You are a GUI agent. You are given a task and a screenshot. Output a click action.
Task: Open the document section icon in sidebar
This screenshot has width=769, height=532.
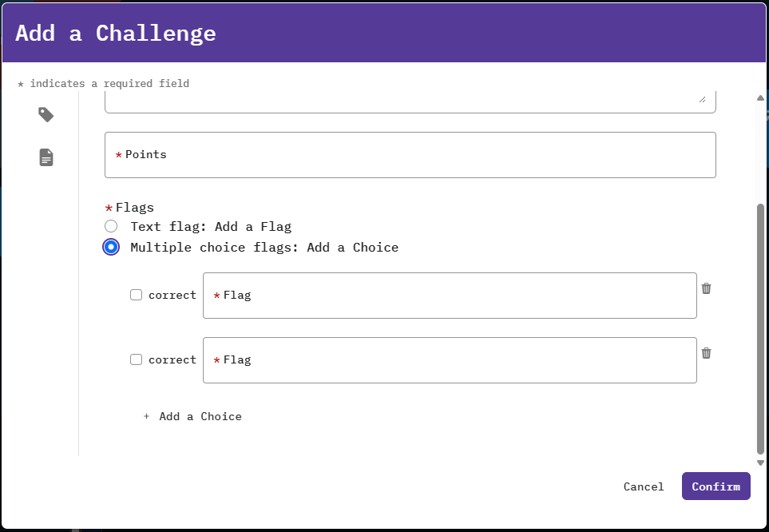pyautogui.click(x=46, y=157)
